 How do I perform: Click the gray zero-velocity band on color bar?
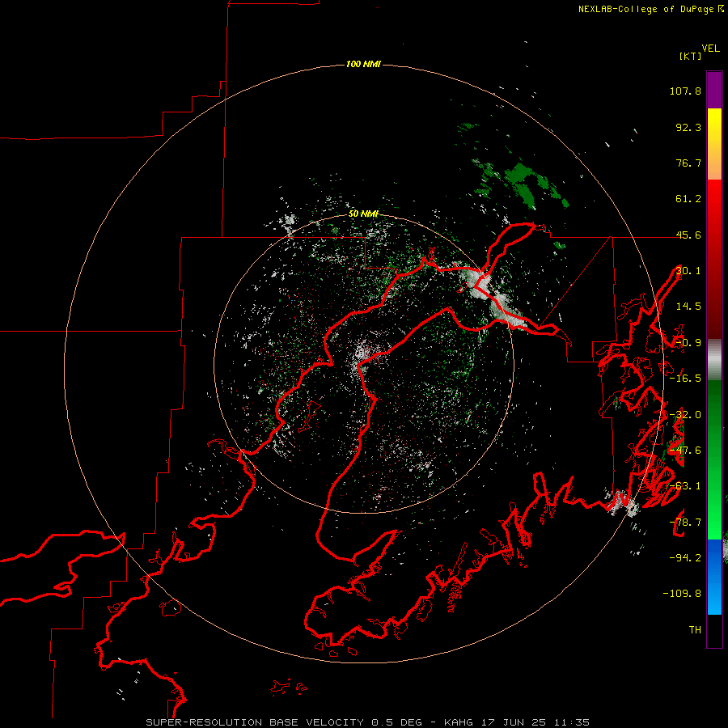coord(714,359)
